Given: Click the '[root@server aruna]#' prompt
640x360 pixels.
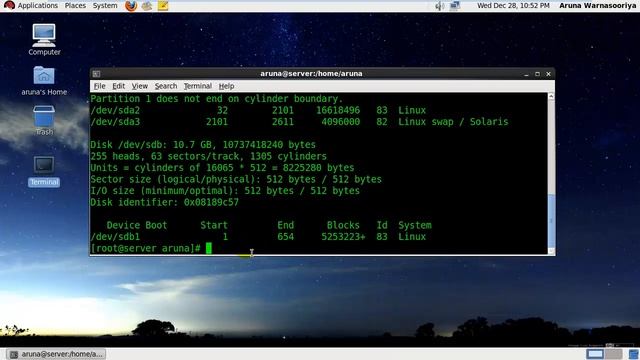Looking at the screenshot, I should tap(145, 248).
